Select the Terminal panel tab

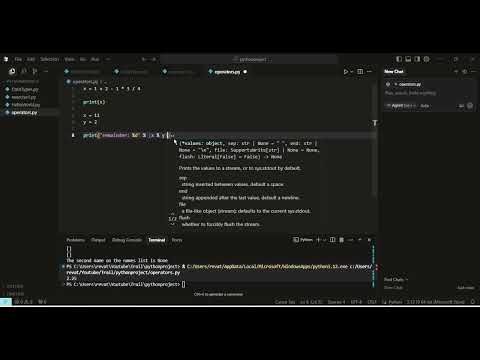tap(157, 240)
